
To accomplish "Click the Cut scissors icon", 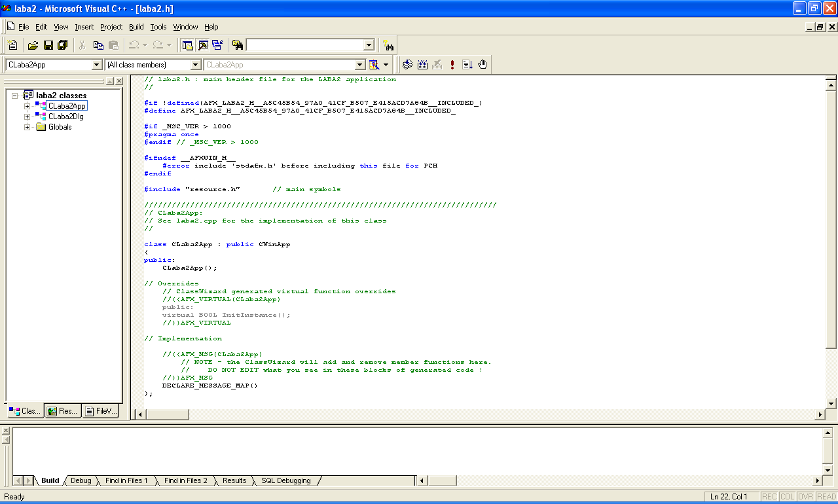I will [x=82, y=45].
